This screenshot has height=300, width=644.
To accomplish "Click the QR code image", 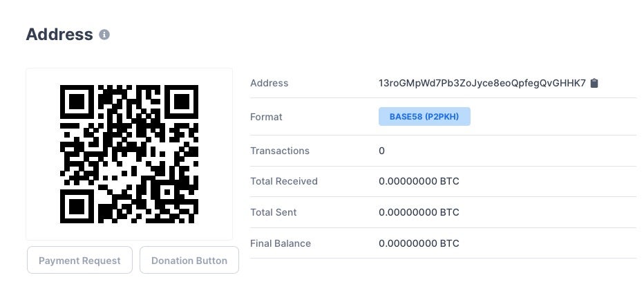I will coord(129,154).
